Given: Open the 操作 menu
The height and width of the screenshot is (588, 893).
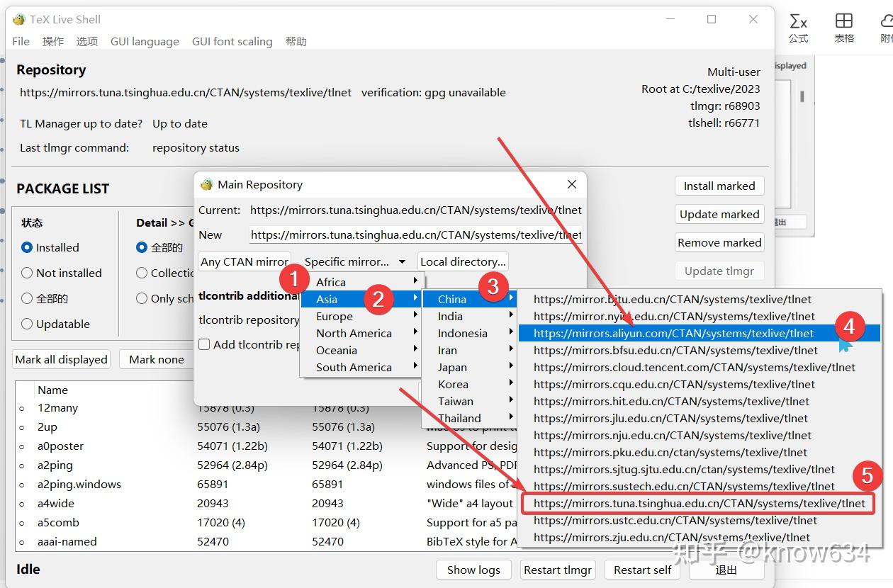Looking at the screenshot, I should [53, 41].
